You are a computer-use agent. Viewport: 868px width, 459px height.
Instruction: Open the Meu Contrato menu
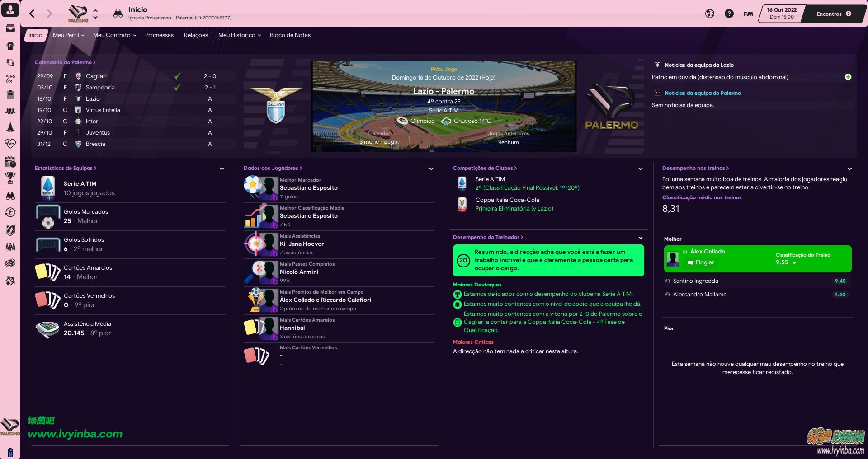click(x=114, y=35)
